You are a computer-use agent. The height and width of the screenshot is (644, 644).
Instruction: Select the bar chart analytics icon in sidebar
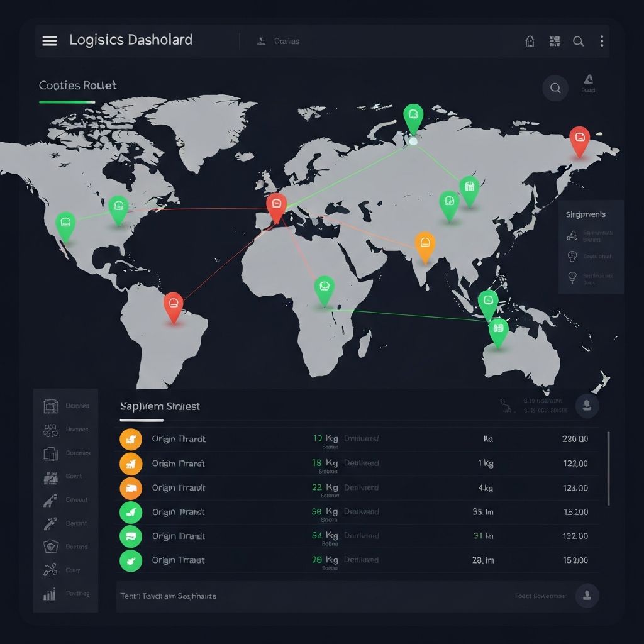(50, 593)
